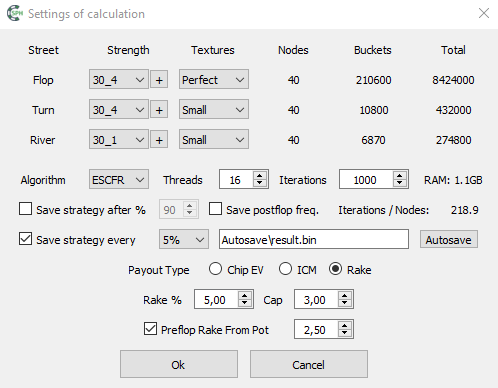Open Flop Textures dropdown showing Perfect
The image size is (498, 388).
(x=214, y=79)
